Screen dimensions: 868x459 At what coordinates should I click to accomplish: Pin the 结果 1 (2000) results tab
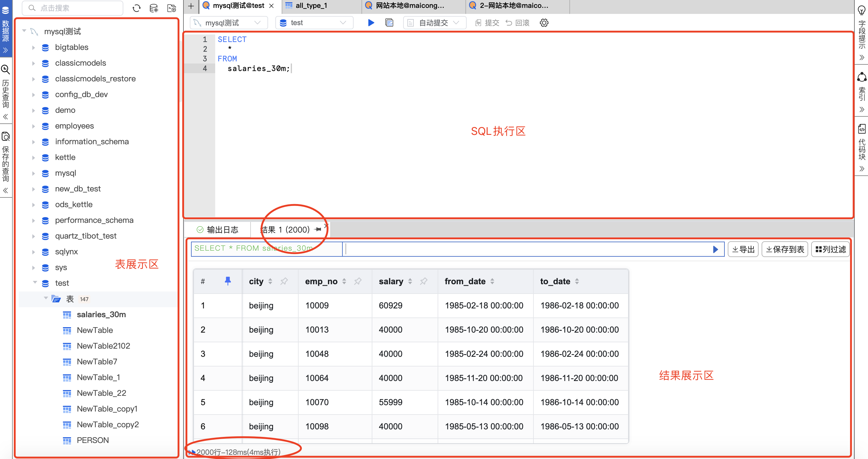tap(317, 229)
